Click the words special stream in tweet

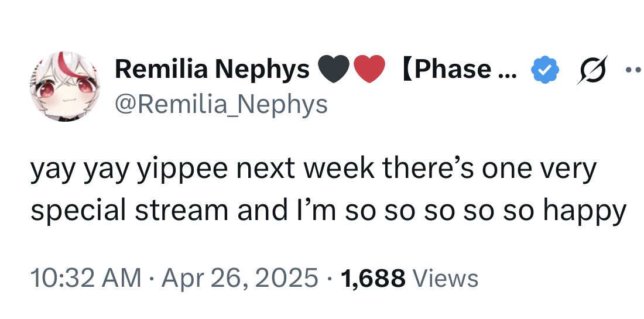tap(129, 210)
